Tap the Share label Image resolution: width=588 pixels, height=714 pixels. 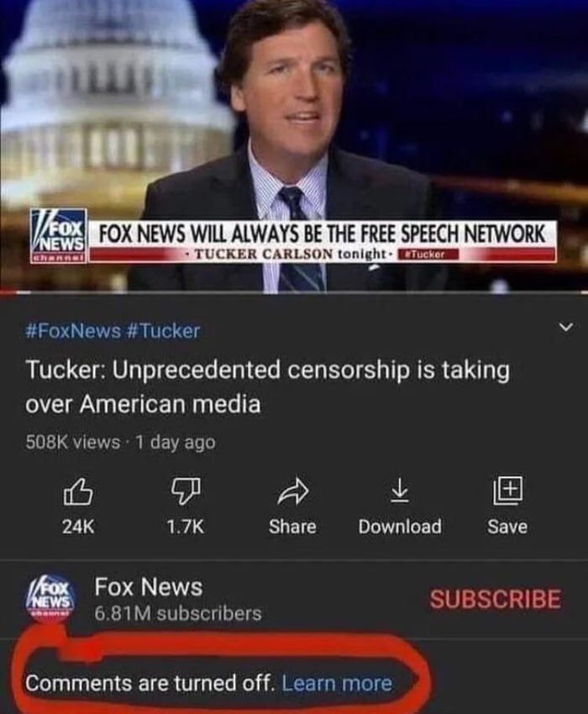292,527
